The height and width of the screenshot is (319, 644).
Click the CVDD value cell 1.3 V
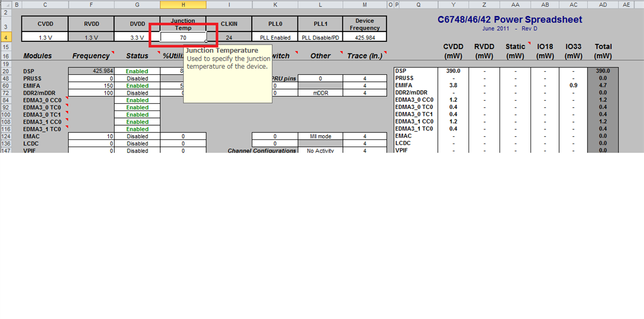point(45,37)
